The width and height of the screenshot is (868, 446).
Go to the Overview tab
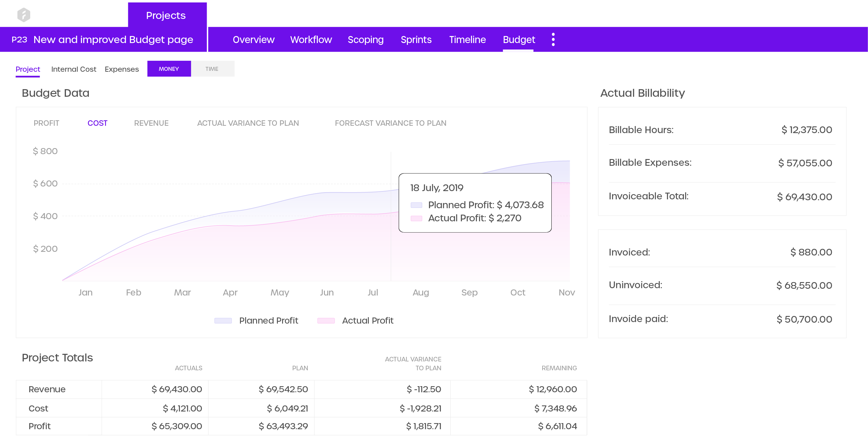pos(253,39)
